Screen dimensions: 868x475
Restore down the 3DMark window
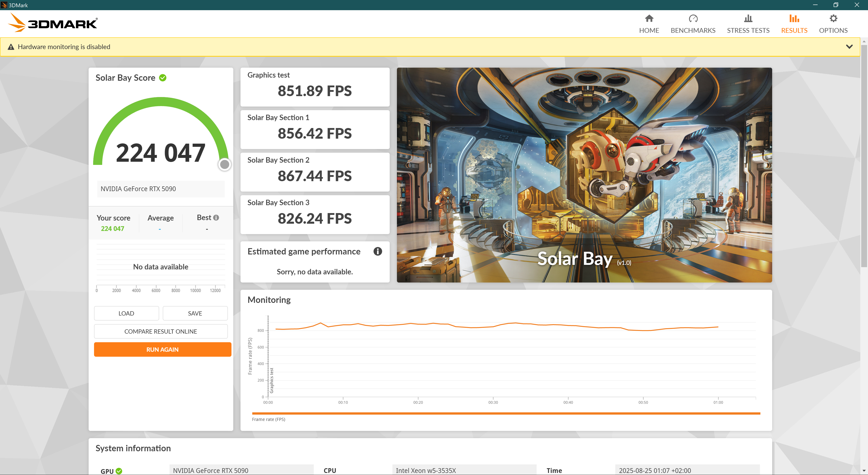click(x=836, y=5)
